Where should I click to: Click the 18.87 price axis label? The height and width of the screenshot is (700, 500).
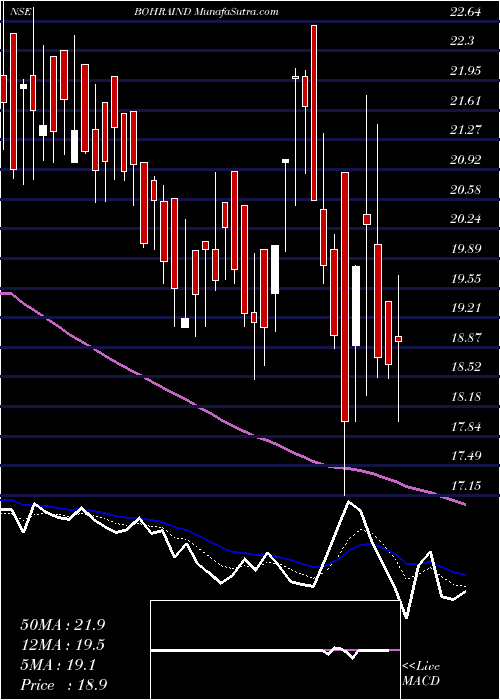466,338
